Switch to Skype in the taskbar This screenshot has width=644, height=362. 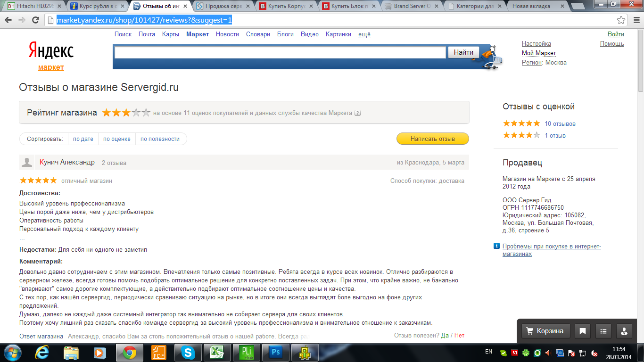click(188, 353)
